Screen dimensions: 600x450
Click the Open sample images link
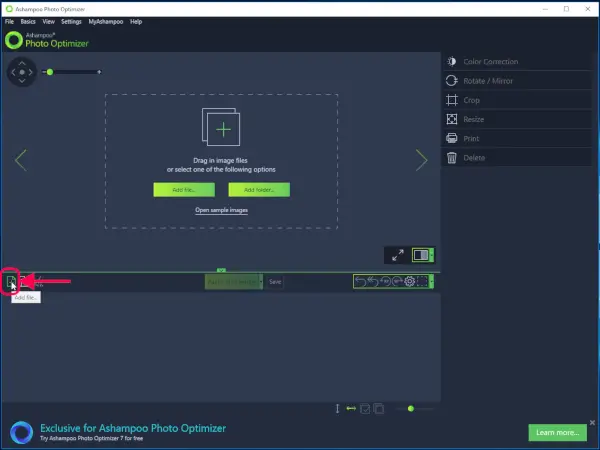click(x=221, y=210)
